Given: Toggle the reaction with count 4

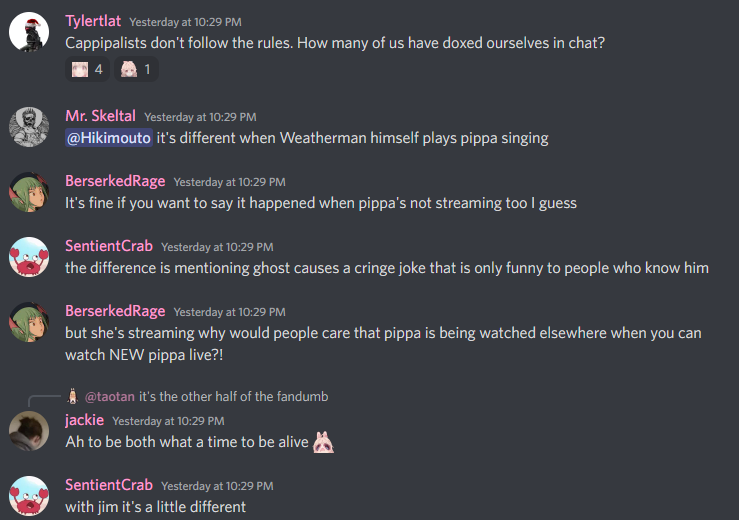Looking at the screenshot, I should tap(87, 69).
